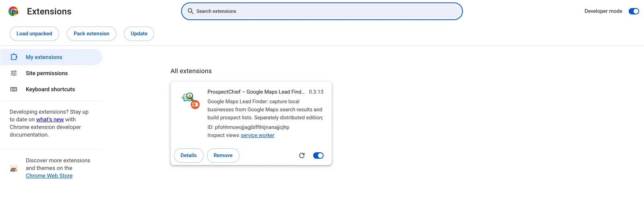Viewport: 644px width, 221px height.
Task: Click the keyboard icon next to Keyboard shortcuts
Action: point(14,89)
